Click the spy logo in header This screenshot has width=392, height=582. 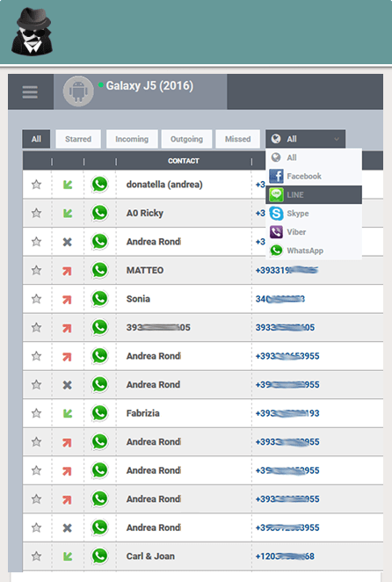(32, 32)
